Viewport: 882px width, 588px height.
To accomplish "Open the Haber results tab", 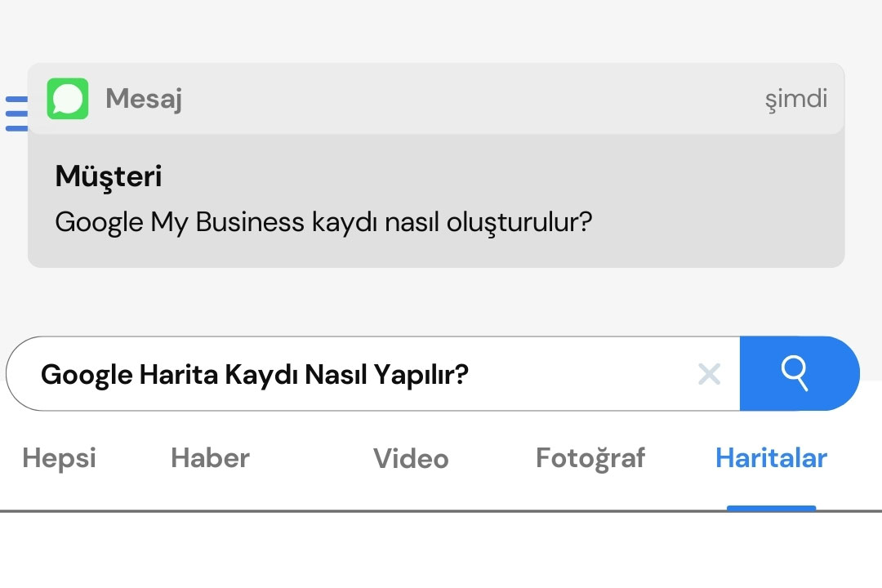I will (209, 458).
